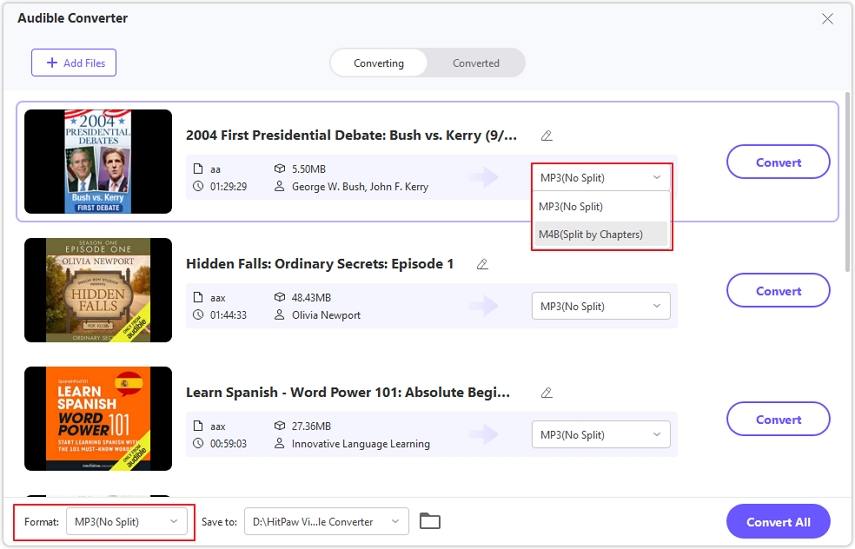This screenshot has width=855, height=549.
Task: Choose M4B(Split by Chapters) option
Action: 601,234
